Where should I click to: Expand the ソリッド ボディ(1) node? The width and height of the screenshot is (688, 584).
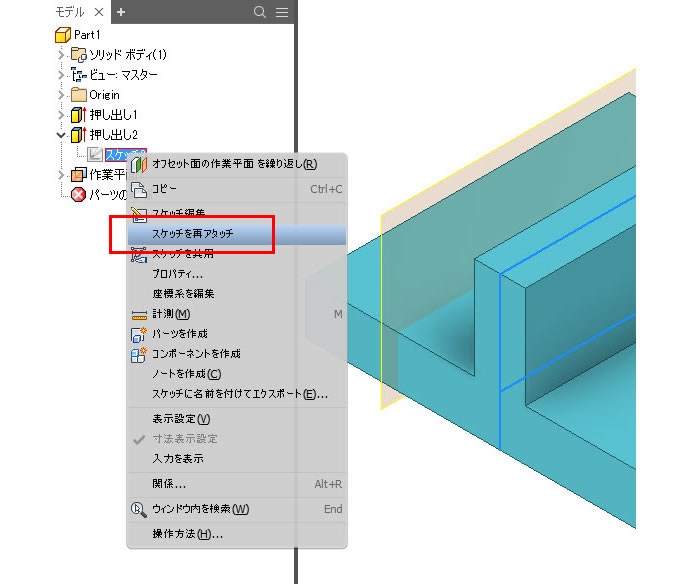click(61, 55)
